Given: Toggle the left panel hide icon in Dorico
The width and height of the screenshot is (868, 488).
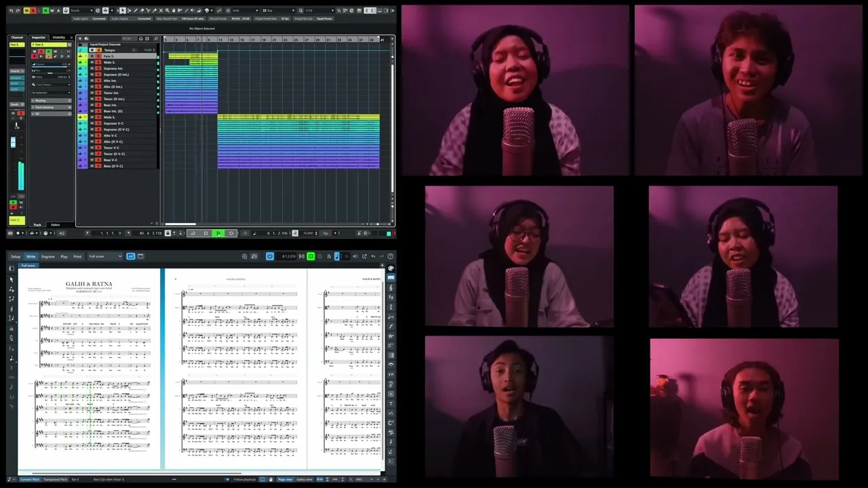Looking at the screenshot, I should click(12, 268).
